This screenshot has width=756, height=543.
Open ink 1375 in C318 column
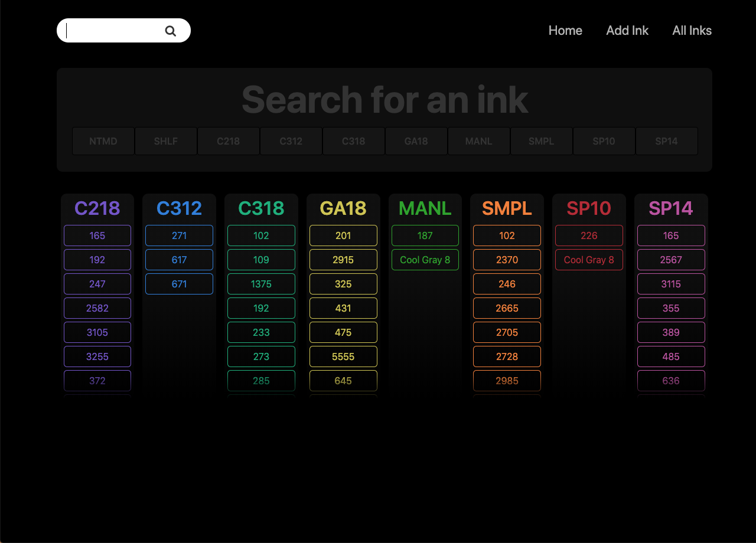(x=261, y=284)
